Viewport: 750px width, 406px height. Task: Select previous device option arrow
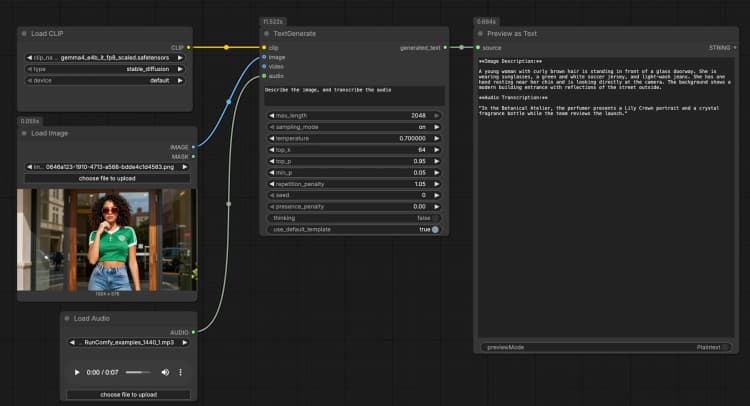point(30,81)
